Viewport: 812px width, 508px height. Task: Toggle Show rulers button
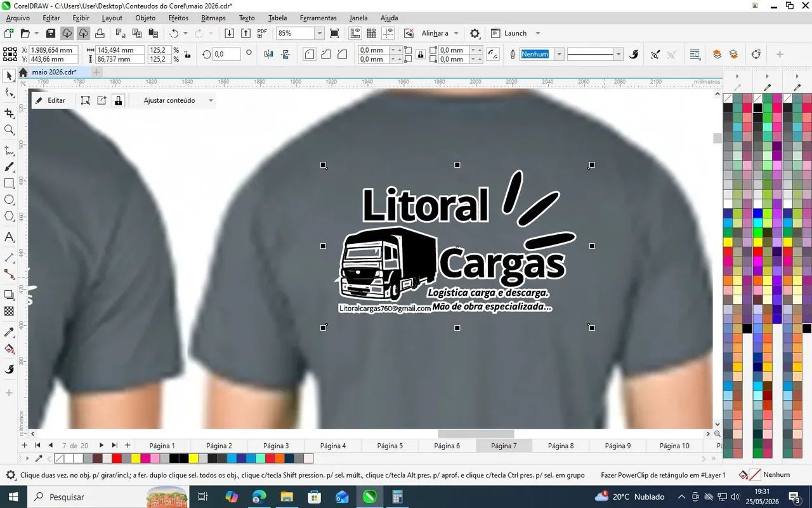click(x=355, y=33)
